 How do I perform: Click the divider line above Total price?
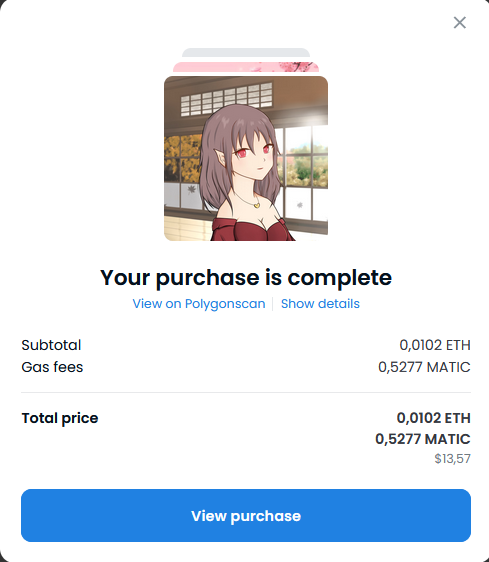click(246, 392)
